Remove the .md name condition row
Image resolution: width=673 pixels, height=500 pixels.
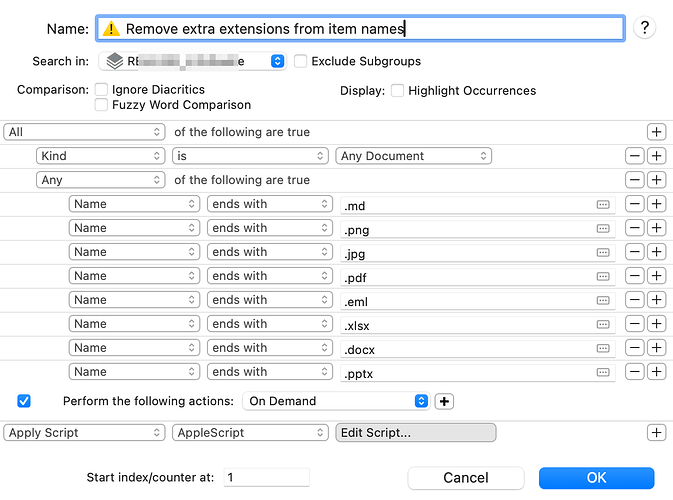pyautogui.click(x=634, y=204)
